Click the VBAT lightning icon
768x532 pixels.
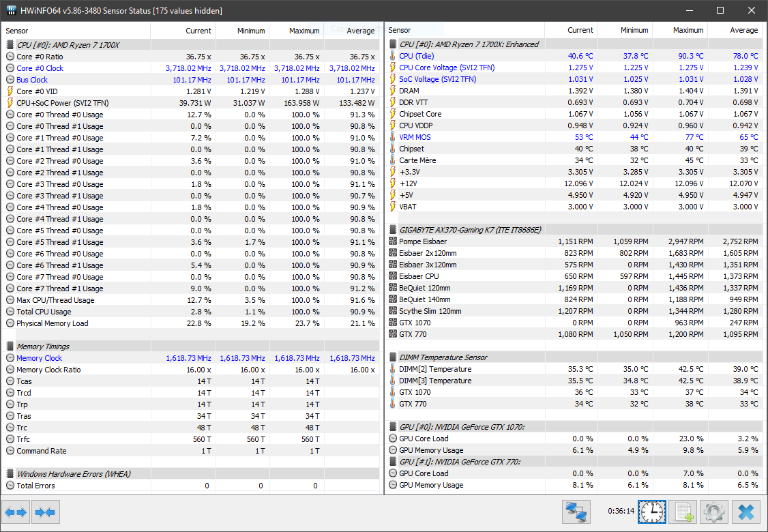click(x=393, y=206)
